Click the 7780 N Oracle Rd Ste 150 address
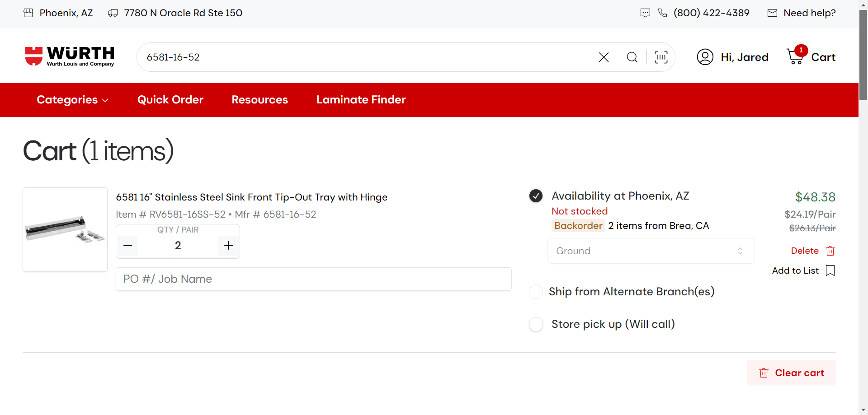This screenshot has height=415, width=868. point(183,13)
